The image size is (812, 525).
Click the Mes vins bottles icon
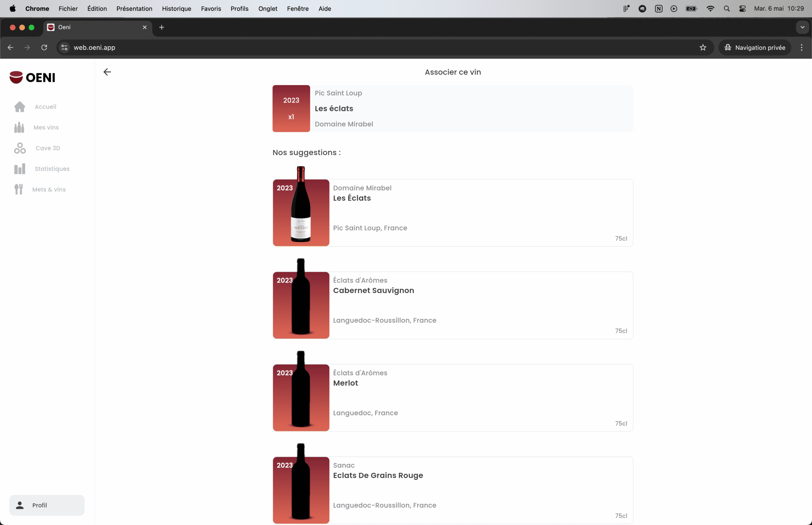(19, 128)
